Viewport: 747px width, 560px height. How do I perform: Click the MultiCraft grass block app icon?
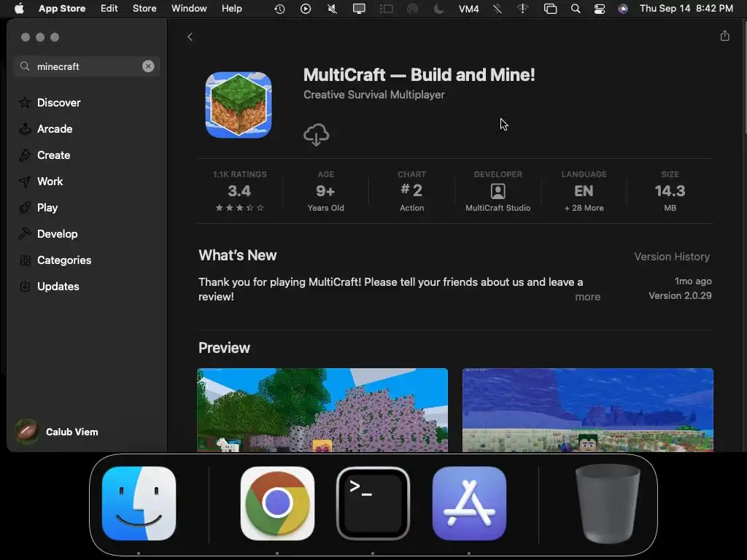click(x=239, y=105)
